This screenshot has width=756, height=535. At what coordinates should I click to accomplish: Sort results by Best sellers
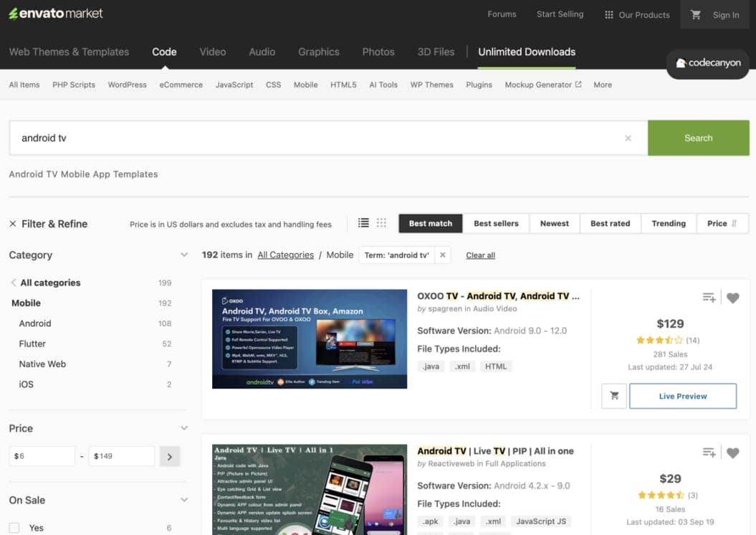point(496,223)
